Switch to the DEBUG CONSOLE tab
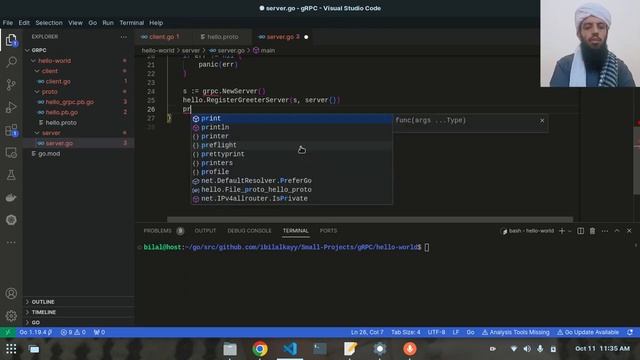The height and width of the screenshot is (360, 640). tap(249, 231)
